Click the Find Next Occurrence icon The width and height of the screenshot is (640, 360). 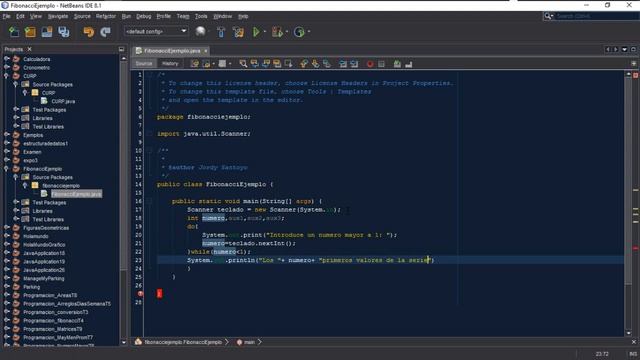[266, 64]
